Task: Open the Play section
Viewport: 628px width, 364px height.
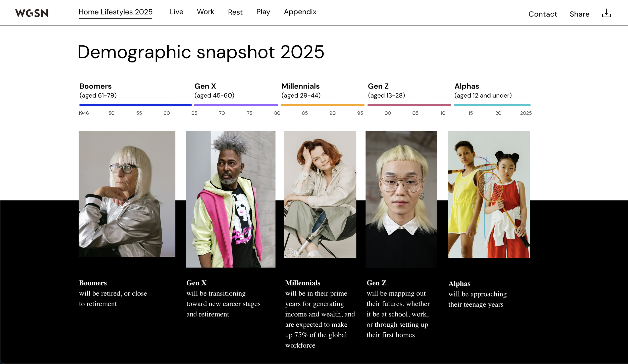Action: [x=263, y=12]
